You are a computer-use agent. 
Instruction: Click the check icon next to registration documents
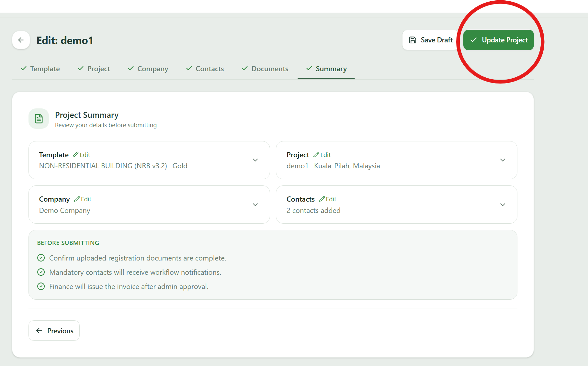point(41,258)
